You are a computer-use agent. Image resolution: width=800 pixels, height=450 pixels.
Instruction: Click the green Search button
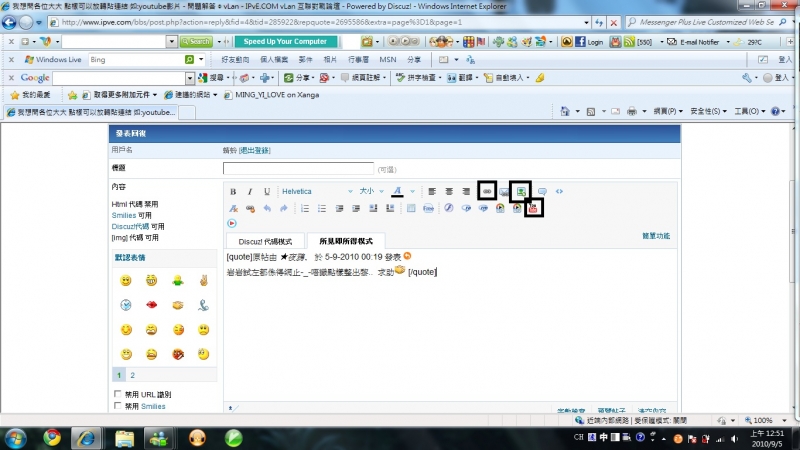click(x=196, y=42)
